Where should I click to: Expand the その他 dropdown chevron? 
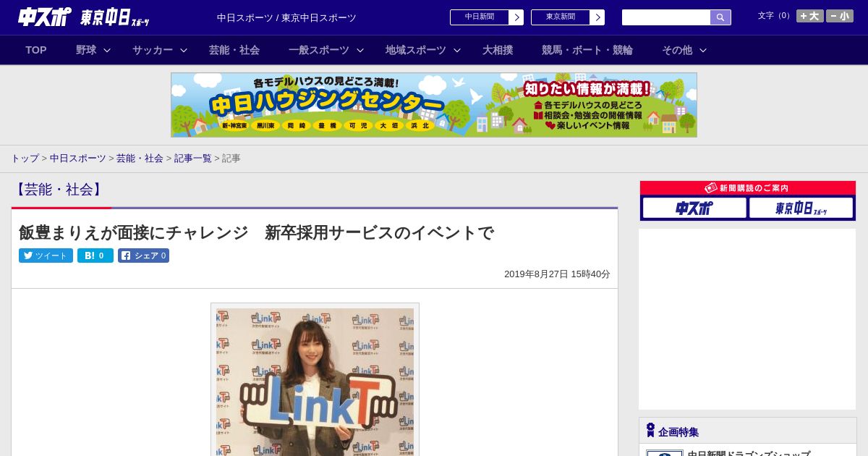(x=703, y=50)
